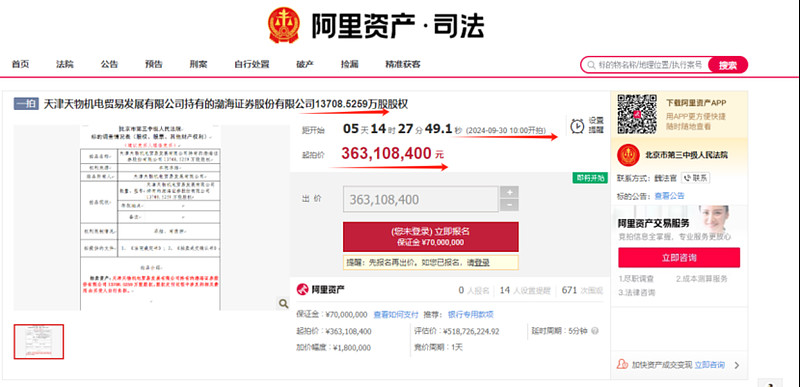The width and height of the screenshot is (800, 387).
Task: Open the main auction document preview image
Action: pyautogui.click(x=151, y=218)
